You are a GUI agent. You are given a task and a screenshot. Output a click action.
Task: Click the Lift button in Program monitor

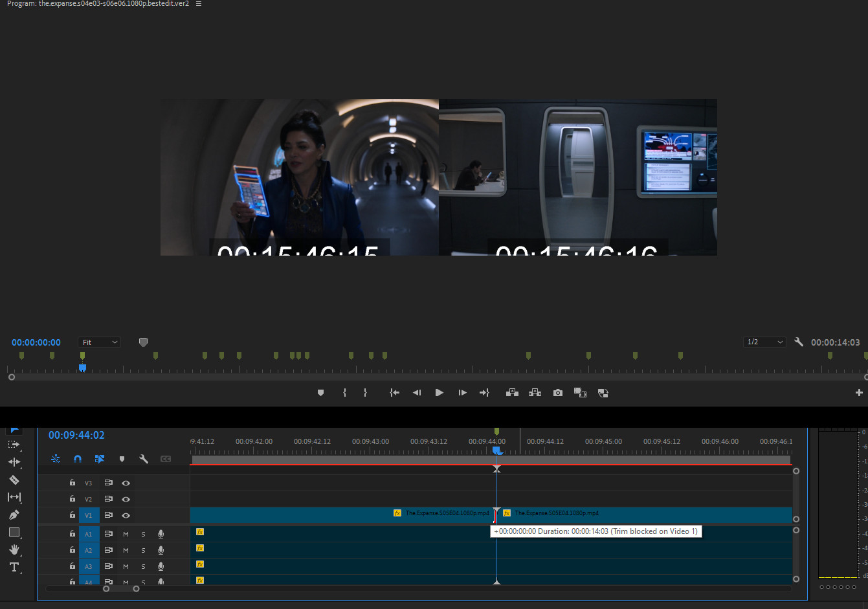[512, 393]
